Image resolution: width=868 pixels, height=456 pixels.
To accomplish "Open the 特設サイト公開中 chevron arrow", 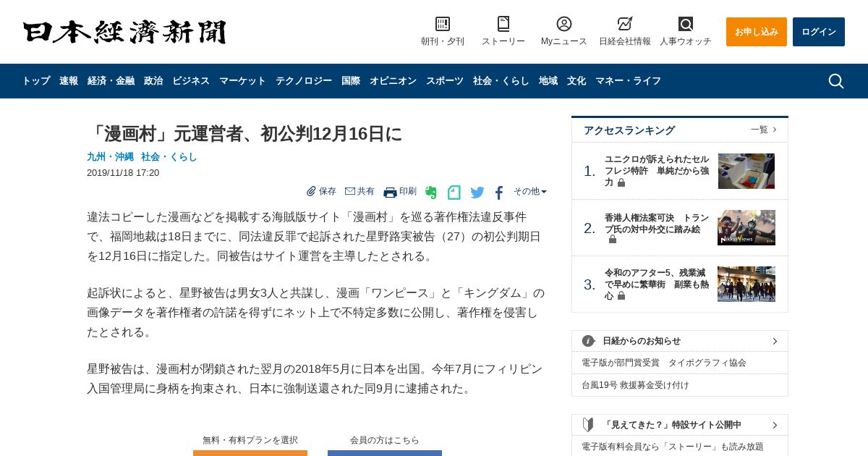I will coord(775,425).
